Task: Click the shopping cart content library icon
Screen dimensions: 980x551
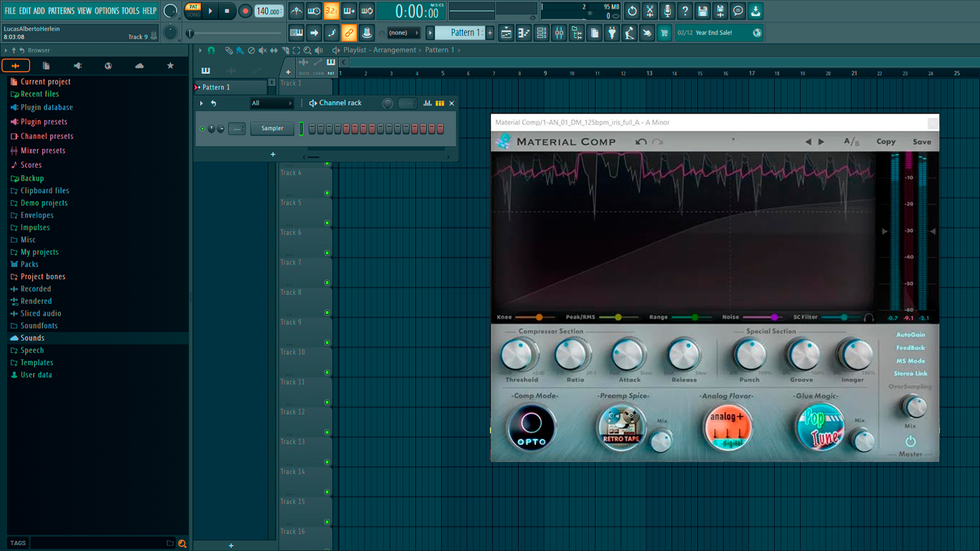Action: [664, 32]
